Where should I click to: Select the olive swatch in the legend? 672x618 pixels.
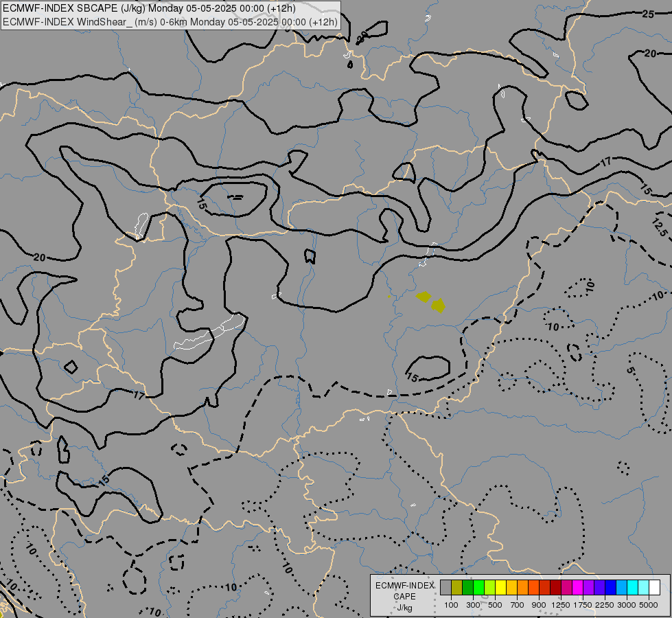click(x=457, y=588)
